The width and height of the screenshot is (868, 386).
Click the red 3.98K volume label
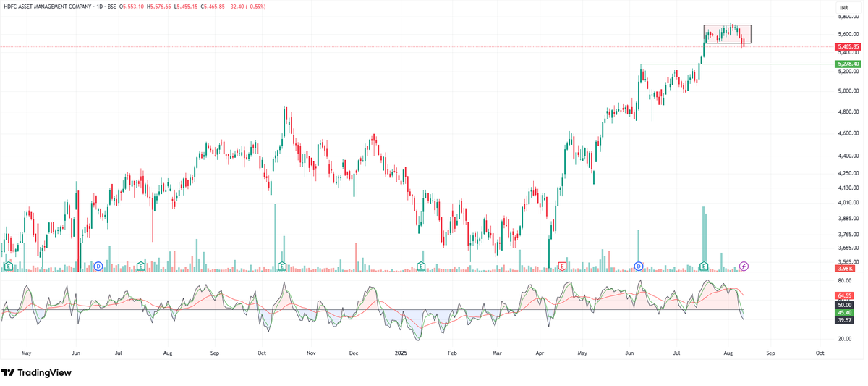pyautogui.click(x=845, y=269)
